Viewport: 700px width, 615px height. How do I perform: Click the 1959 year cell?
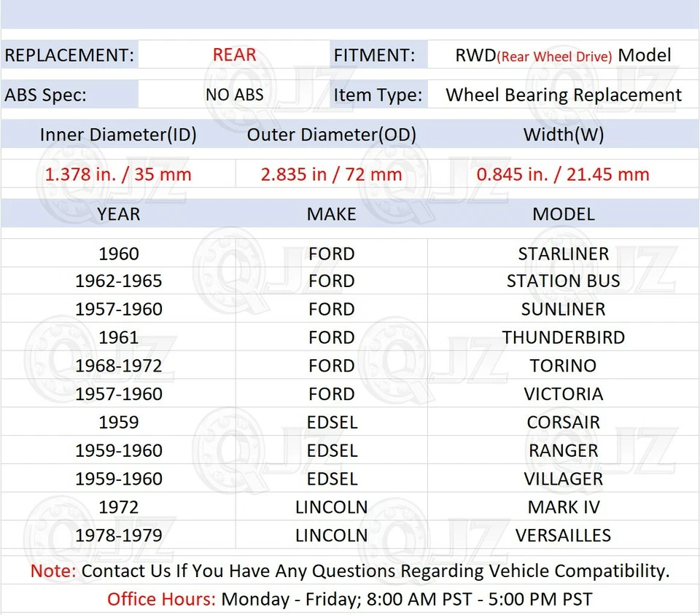tap(118, 423)
